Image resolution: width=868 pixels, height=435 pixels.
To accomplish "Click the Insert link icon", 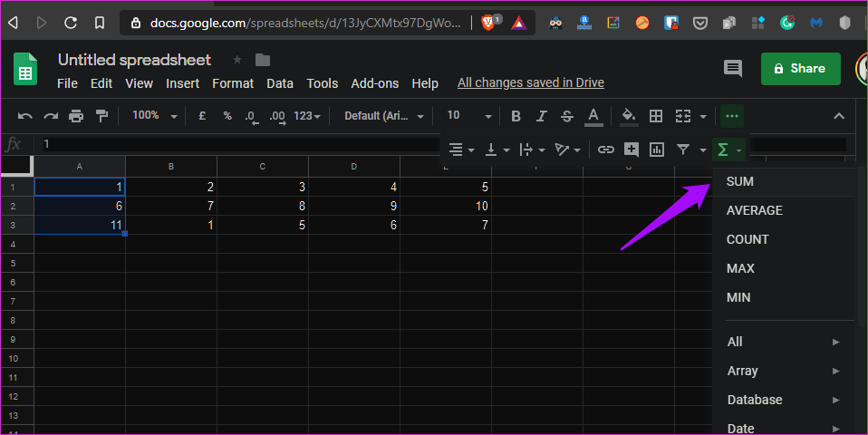I will pos(605,150).
